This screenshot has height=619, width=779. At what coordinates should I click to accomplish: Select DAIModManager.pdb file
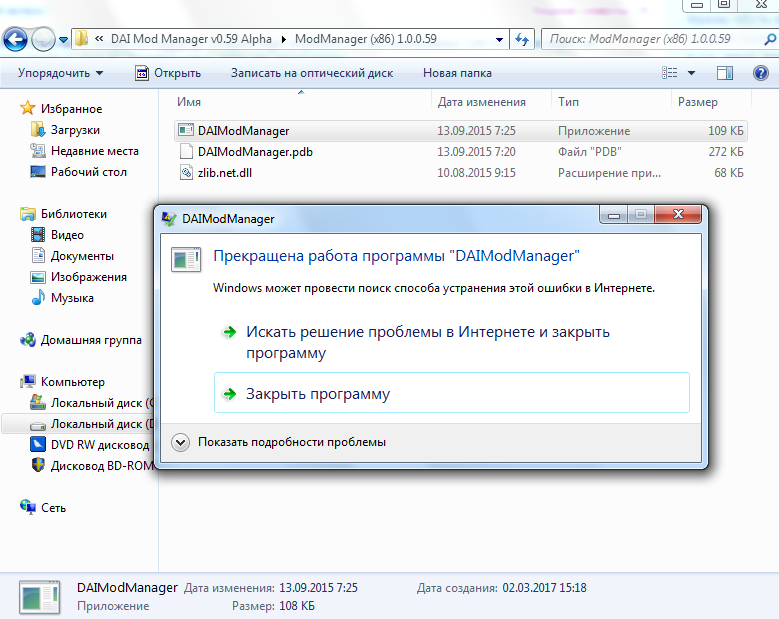coord(255,152)
